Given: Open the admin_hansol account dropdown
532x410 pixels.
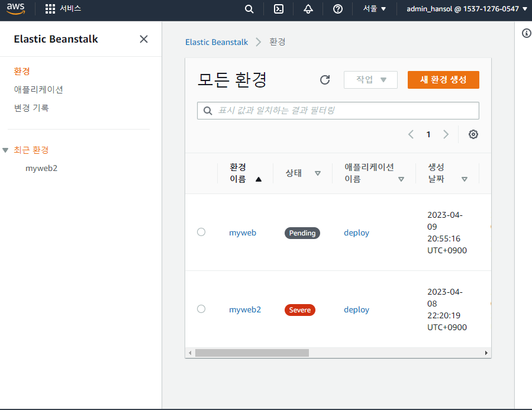Looking at the screenshot, I should click(466, 9).
